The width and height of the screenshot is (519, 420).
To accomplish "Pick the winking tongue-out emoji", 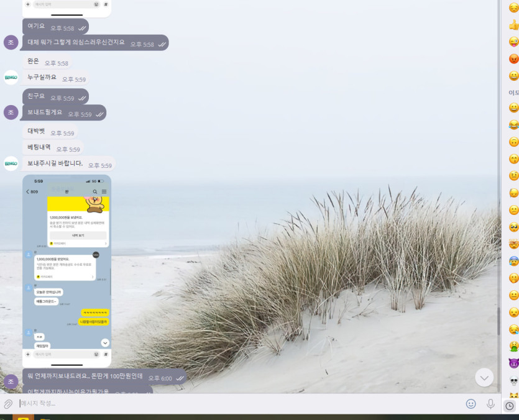I will point(513,42).
